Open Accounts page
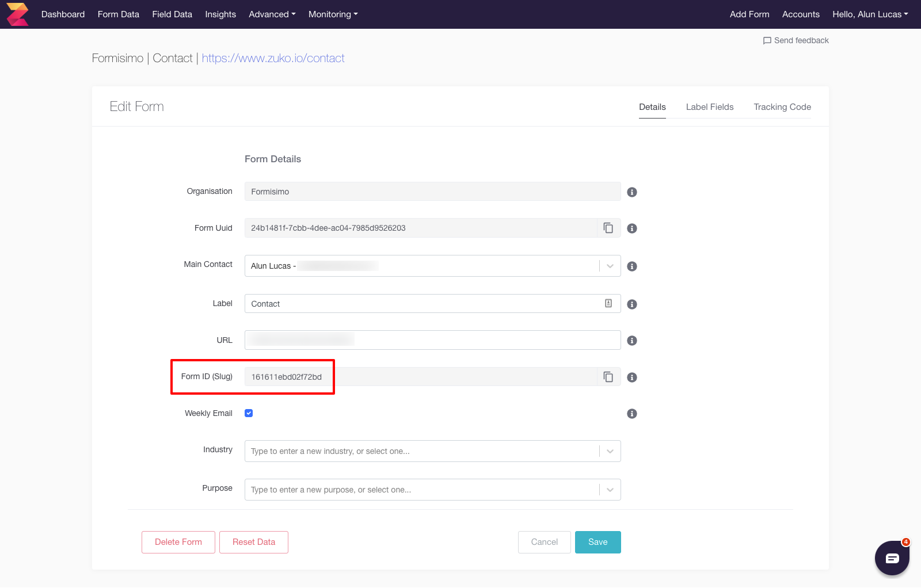The image size is (921, 588). pos(801,14)
